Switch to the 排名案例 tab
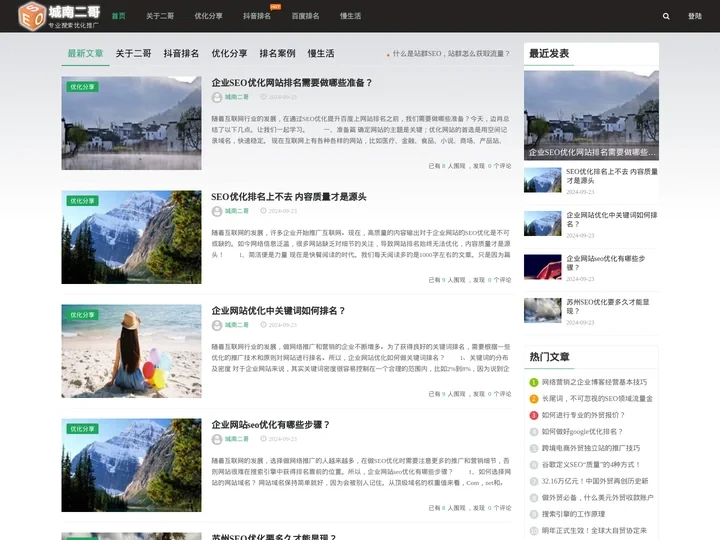 (x=277, y=53)
